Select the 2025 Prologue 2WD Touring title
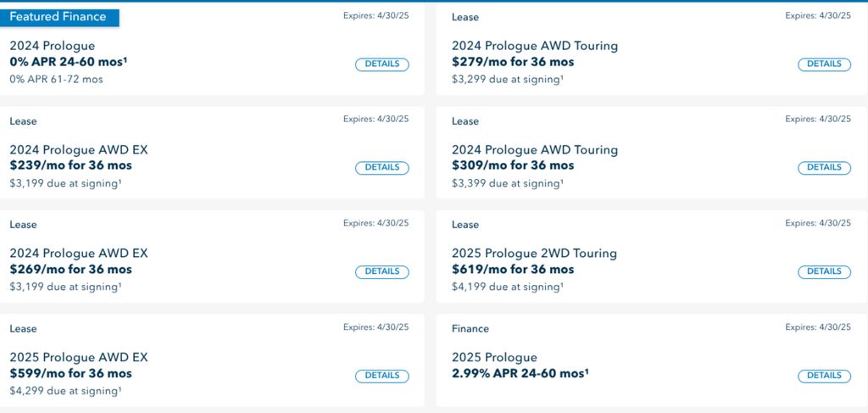 [x=534, y=254]
